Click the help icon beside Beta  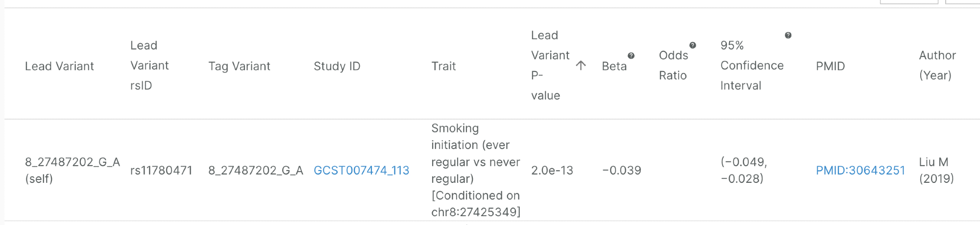631,56
